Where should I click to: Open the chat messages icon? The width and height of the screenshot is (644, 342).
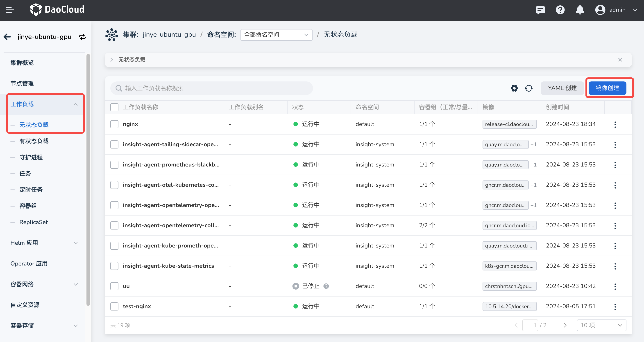point(540,10)
